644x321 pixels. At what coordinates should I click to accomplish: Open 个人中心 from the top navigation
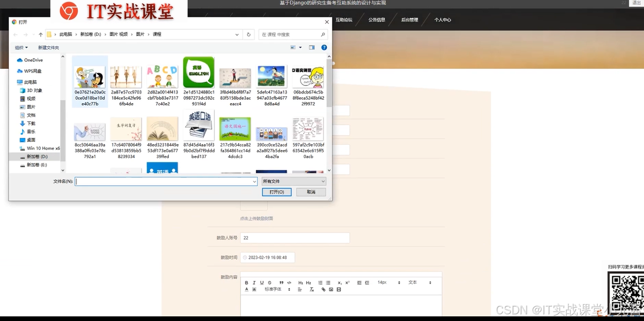[443, 20]
